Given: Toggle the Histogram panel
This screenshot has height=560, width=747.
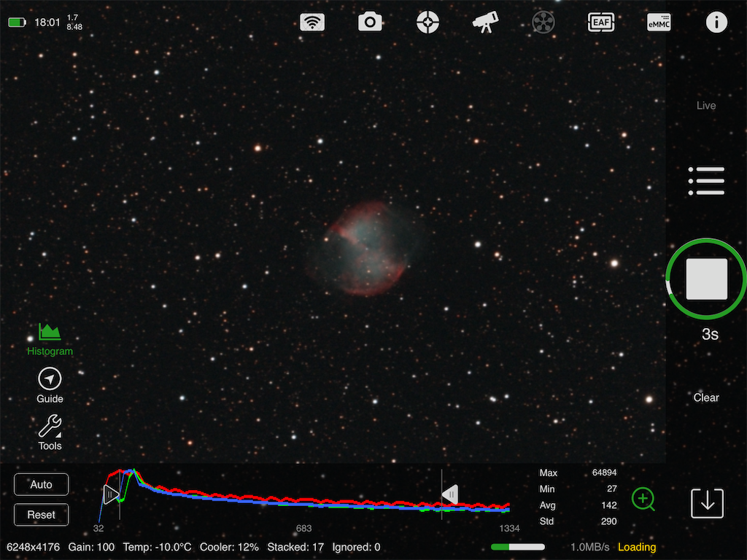Looking at the screenshot, I should pos(50,340).
